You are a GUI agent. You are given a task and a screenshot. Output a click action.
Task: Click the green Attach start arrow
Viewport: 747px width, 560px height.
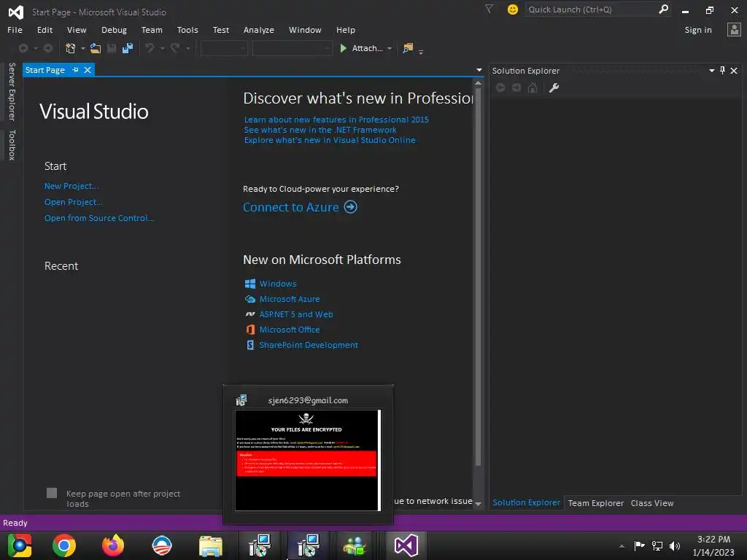(x=343, y=48)
